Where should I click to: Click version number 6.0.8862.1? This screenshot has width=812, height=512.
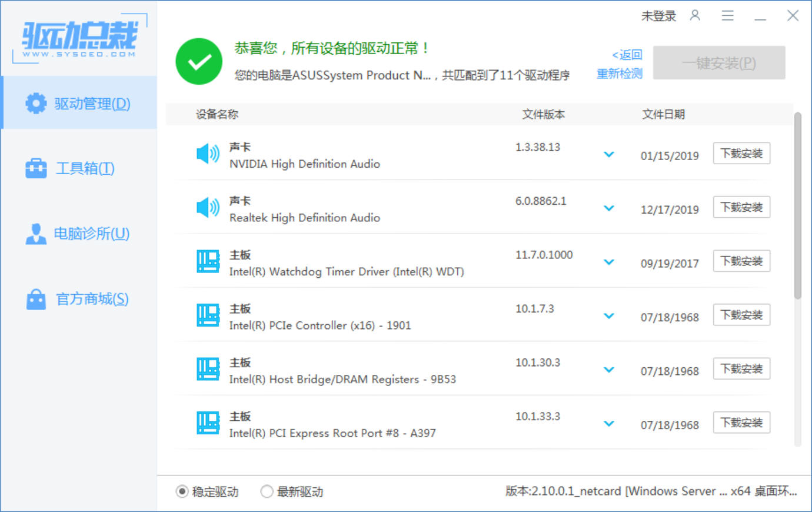coord(541,201)
